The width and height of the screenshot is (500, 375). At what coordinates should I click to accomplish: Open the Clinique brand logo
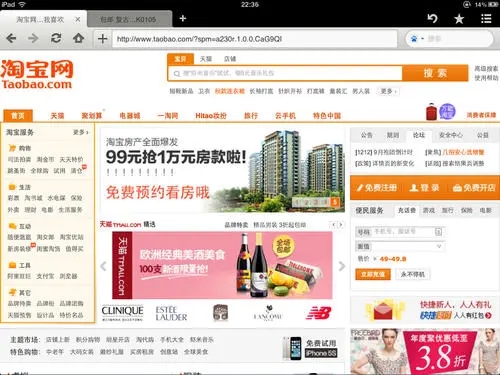pos(122,313)
